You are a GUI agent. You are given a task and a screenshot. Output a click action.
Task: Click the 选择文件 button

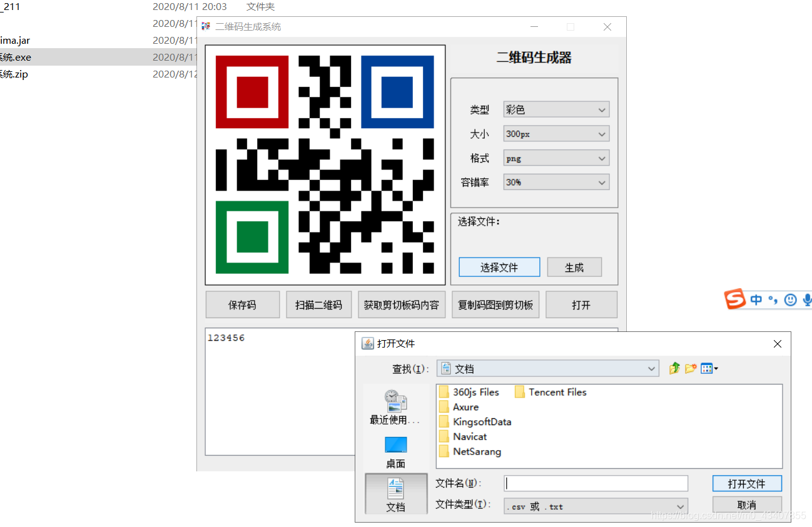point(499,267)
